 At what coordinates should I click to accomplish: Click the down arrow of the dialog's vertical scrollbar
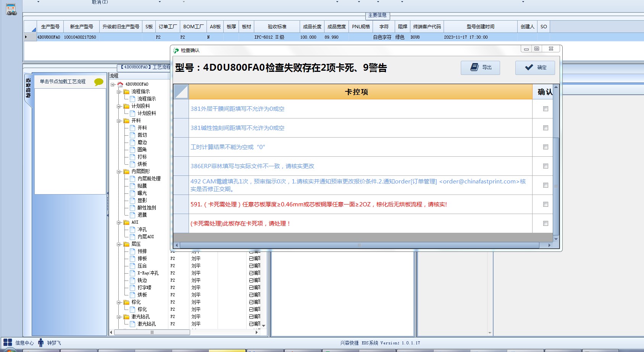tap(556, 239)
